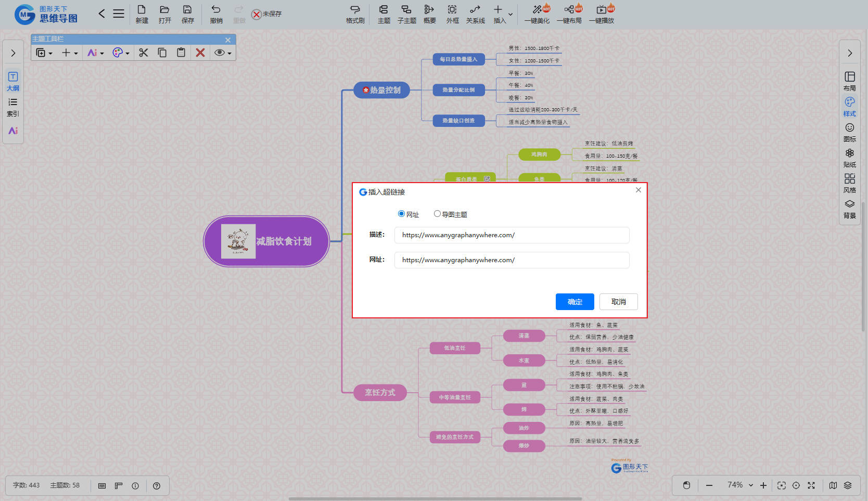Toggle the eye visibility icon
The height and width of the screenshot is (501, 868).
tap(220, 53)
